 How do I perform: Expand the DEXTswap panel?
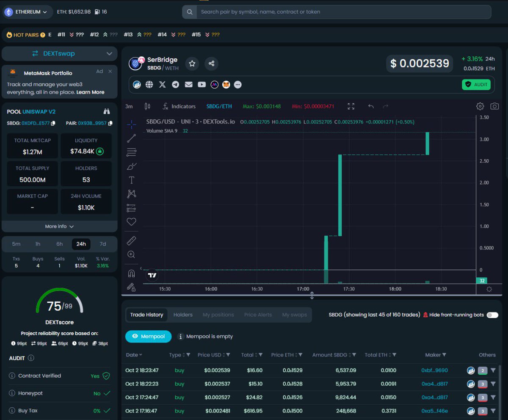tap(60, 54)
